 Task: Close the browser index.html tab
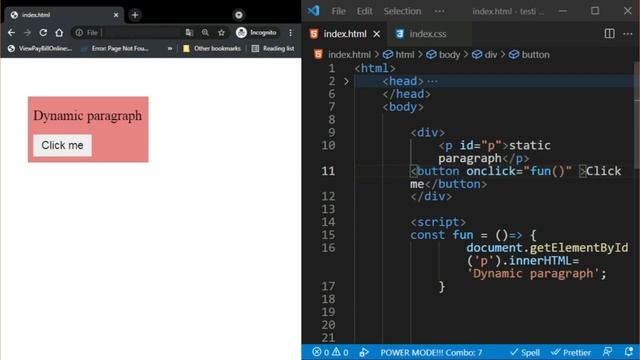tap(116, 15)
